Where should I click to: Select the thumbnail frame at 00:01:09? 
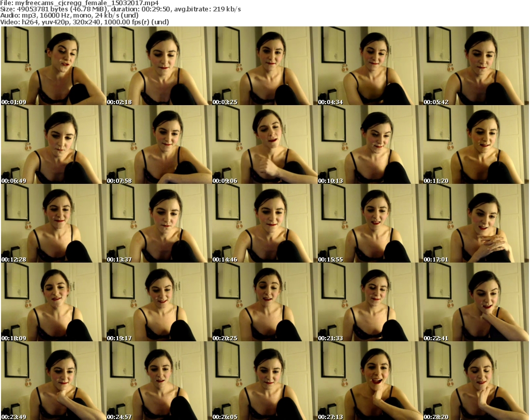click(53, 66)
